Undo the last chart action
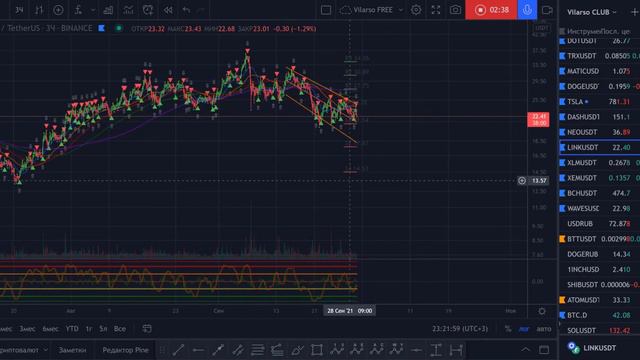This screenshot has height=360, width=640. point(187,10)
